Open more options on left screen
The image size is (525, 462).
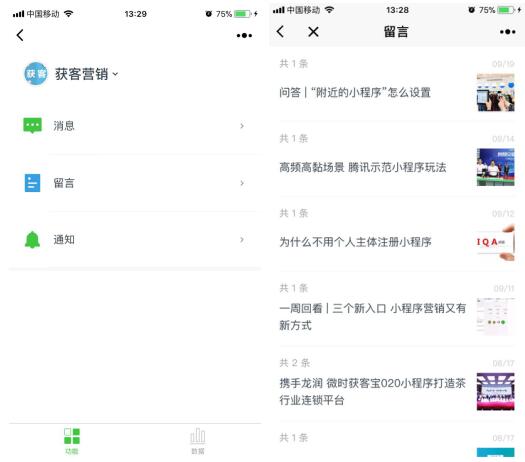click(x=244, y=35)
